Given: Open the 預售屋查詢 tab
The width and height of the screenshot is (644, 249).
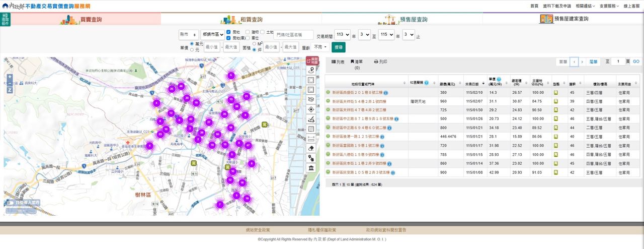Looking at the screenshot, I should pyautogui.click(x=403, y=19).
